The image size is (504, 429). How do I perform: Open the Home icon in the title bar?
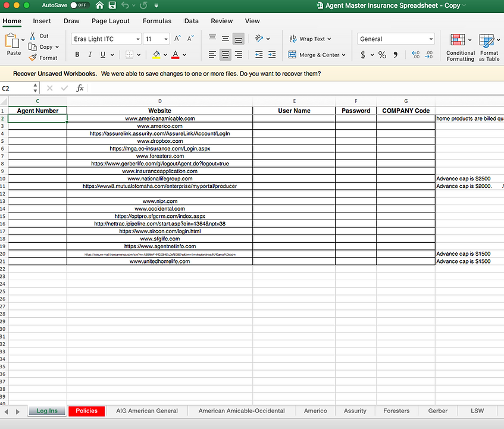(99, 5)
